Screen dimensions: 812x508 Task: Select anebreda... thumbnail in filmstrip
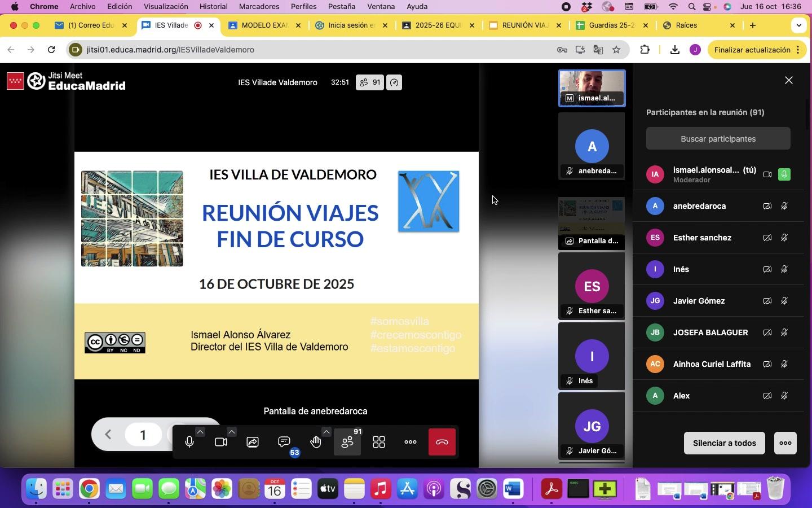pyautogui.click(x=592, y=146)
